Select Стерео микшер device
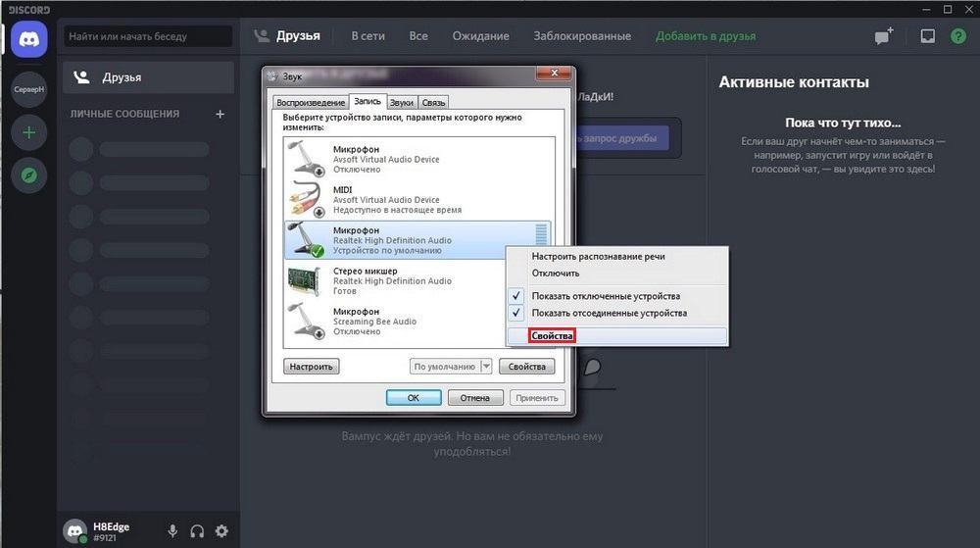The width and height of the screenshot is (980, 548). pyautogui.click(x=418, y=281)
